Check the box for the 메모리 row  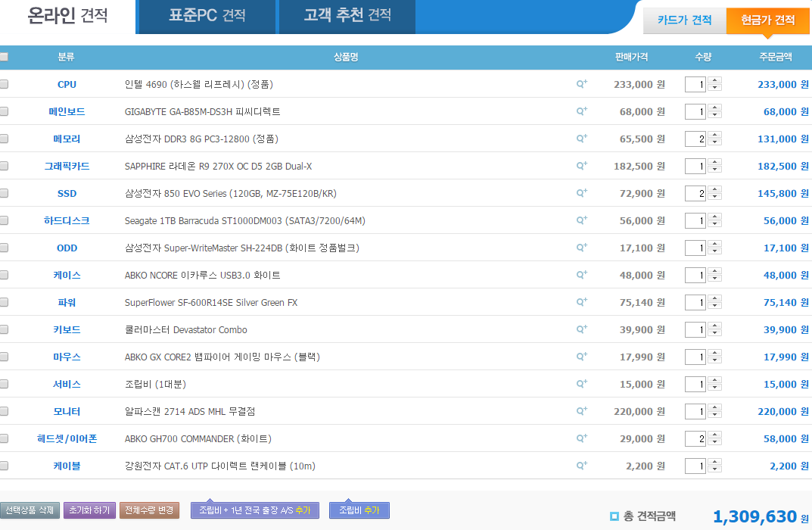[x=4, y=139]
